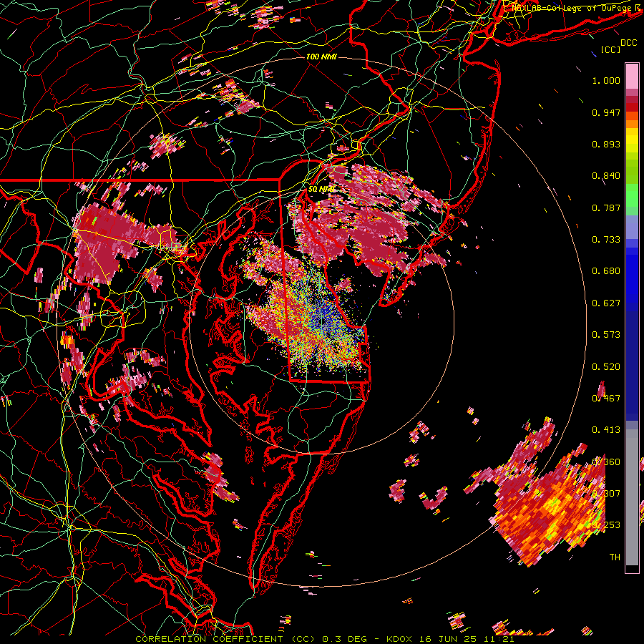644x644 pixels.
Task: Click the 100 NMI range ring label
Action: 321,57
